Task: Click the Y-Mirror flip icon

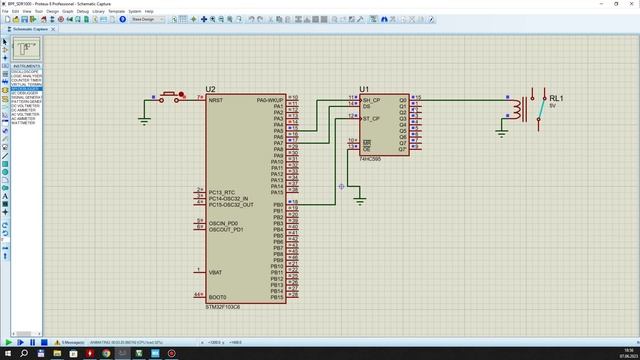Action: pyautogui.click(x=5, y=256)
